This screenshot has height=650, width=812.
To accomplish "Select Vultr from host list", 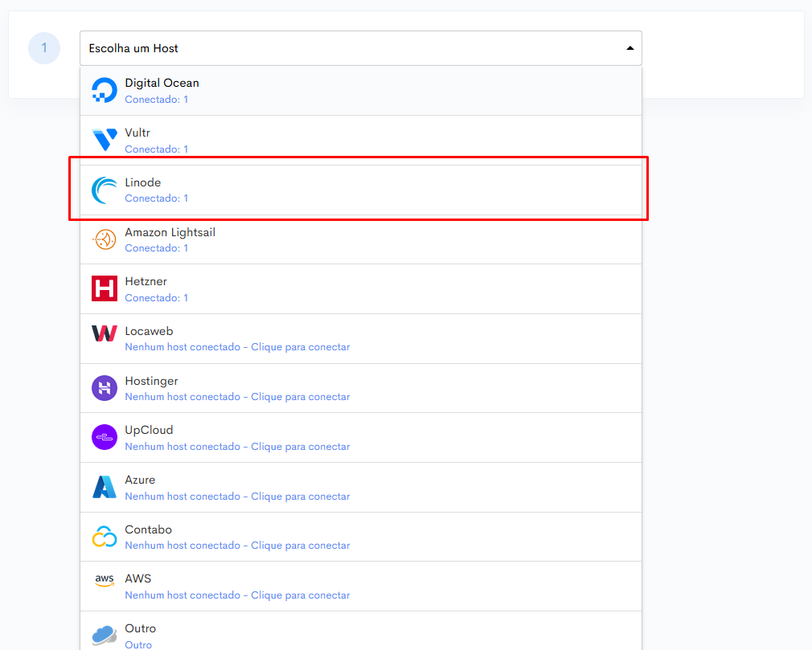I will pyautogui.click(x=361, y=141).
